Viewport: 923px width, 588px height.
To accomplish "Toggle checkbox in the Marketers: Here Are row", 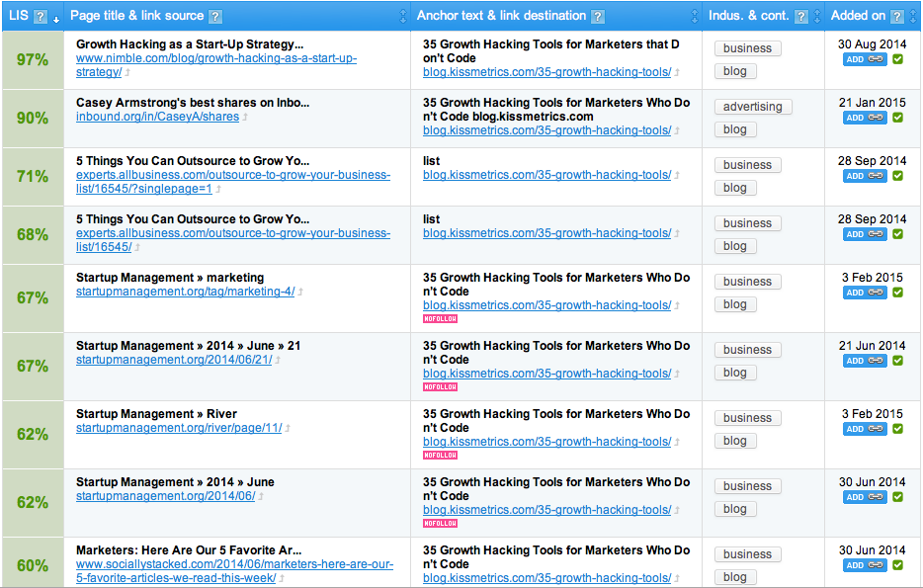I will pyautogui.click(x=897, y=565).
